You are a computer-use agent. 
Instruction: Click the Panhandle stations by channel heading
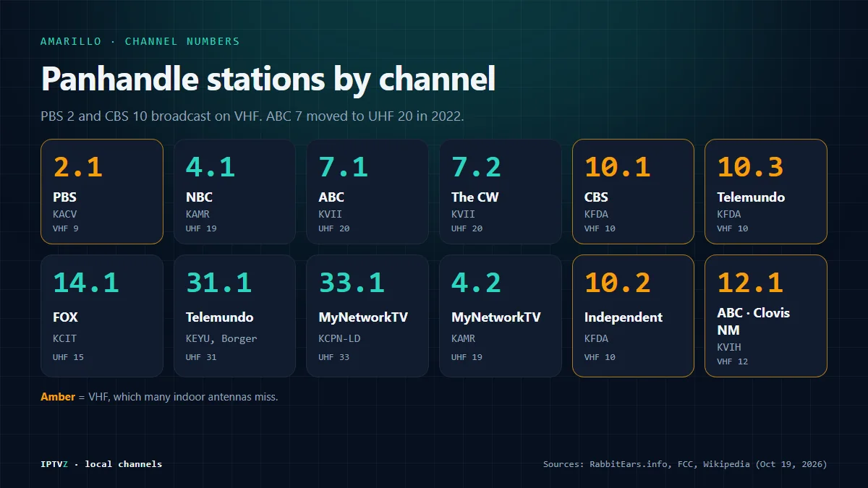[x=268, y=78]
